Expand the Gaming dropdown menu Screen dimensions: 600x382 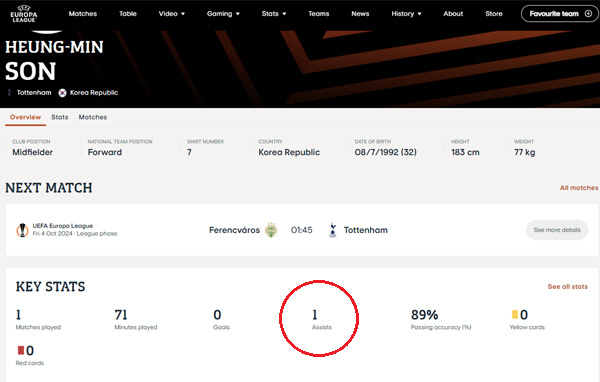click(223, 14)
